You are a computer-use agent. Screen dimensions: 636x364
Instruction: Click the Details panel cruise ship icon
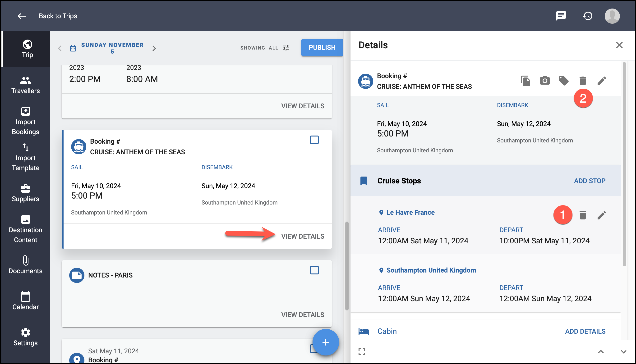pos(365,81)
